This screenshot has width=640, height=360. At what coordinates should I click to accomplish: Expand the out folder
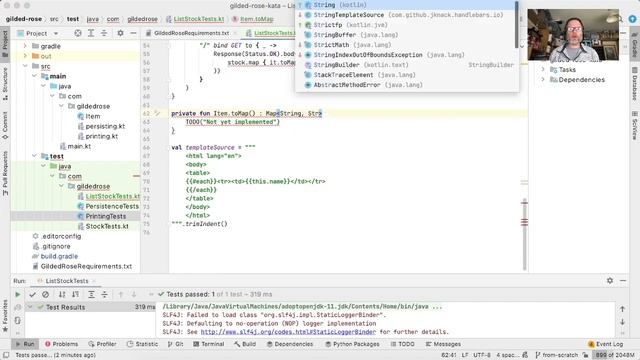point(25,56)
